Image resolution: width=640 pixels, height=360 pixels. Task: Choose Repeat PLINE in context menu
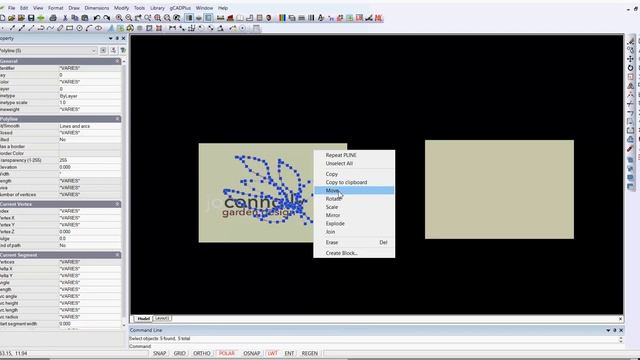click(x=354, y=155)
